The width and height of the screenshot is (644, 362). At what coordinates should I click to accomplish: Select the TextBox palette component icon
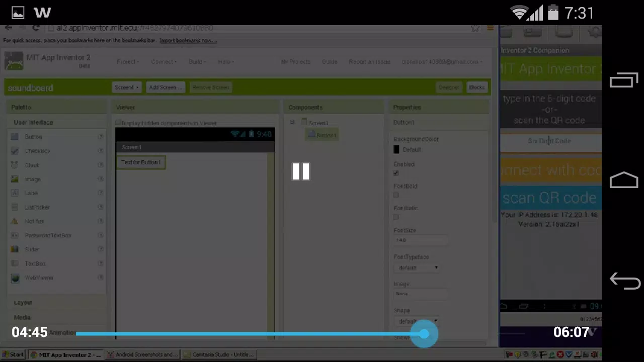pyautogui.click(x=15, y=263)
